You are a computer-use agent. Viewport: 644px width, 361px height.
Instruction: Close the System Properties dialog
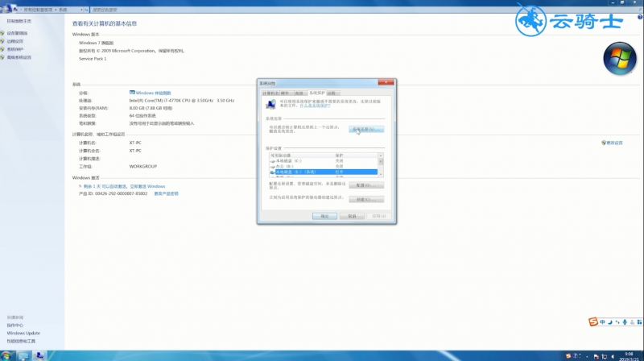pos(386,83)
